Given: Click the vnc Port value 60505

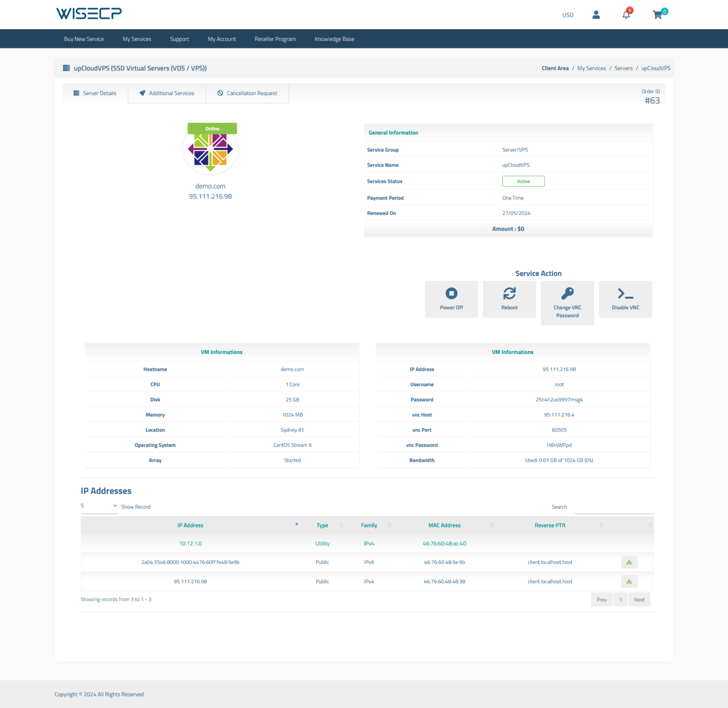Looking at the screenshot, I should coord(559,430).
